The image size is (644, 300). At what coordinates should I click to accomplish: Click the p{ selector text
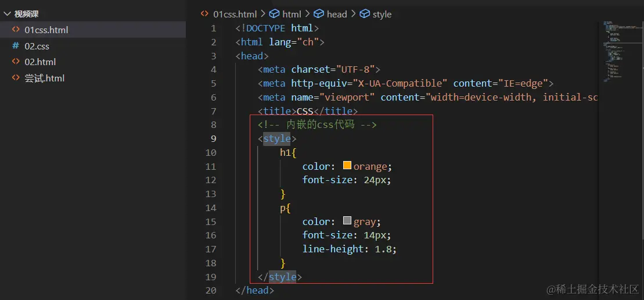pos(286,208)
